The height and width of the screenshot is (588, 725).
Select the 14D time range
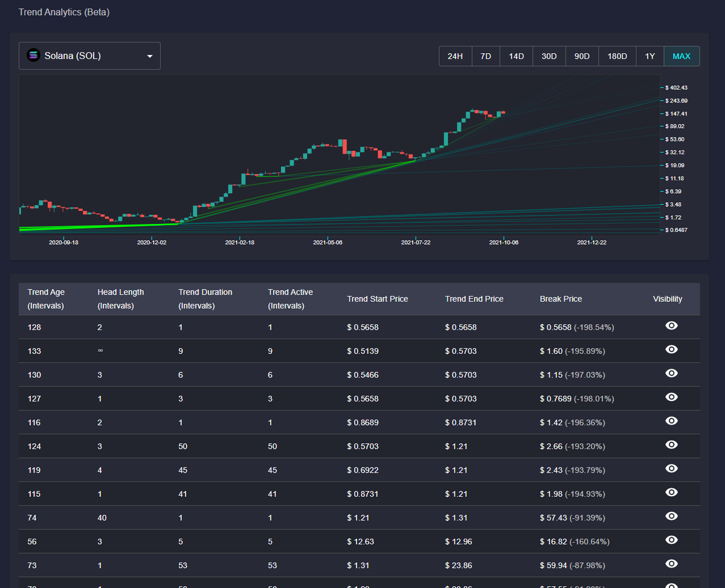(517, 56)
